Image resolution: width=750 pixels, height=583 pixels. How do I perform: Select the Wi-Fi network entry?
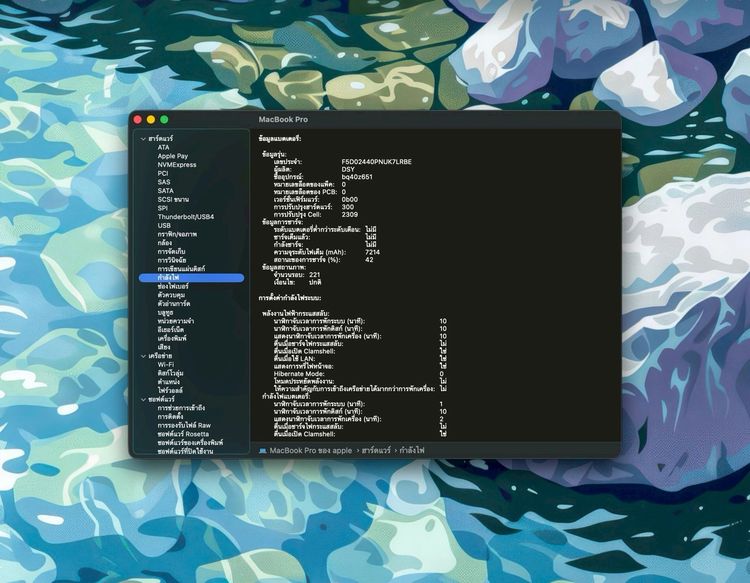click(x=166, y=364)
